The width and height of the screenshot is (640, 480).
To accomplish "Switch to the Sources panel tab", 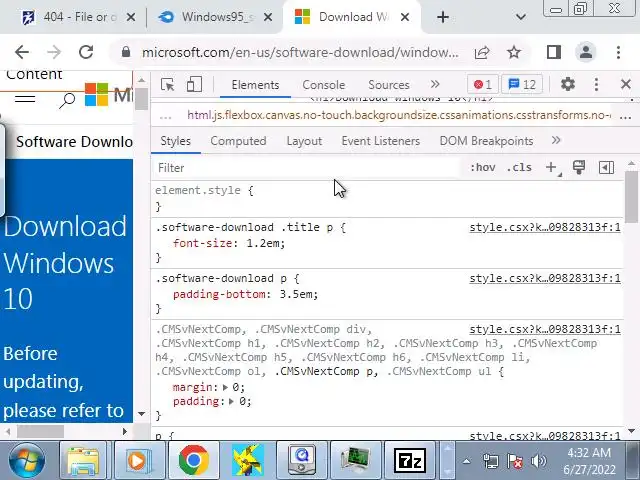I will click(389, 85).
